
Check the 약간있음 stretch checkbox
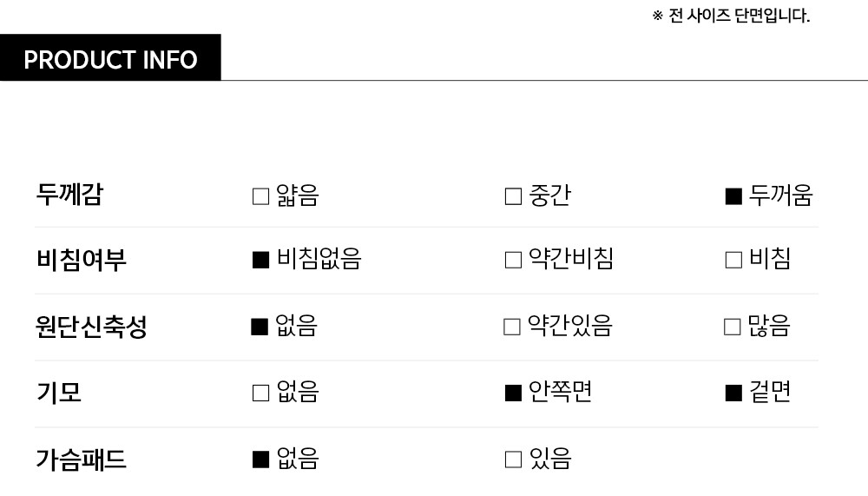512,327
